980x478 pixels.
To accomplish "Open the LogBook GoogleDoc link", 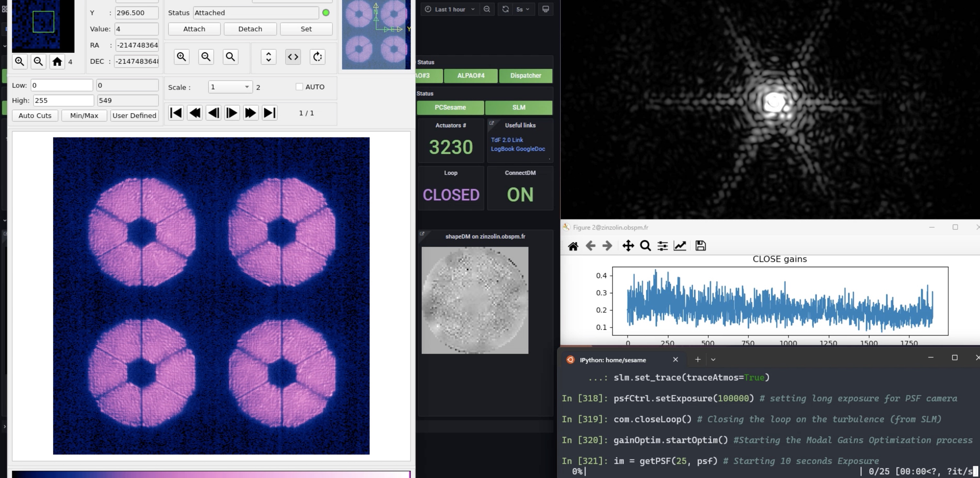I will (518, 149).
